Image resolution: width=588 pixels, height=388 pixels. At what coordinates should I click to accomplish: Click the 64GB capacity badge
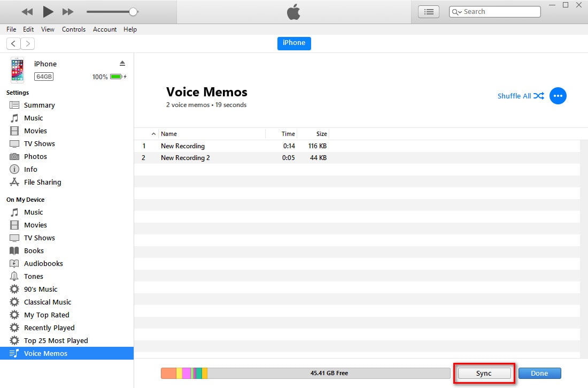pyautogui.click(x=44, y=77)
